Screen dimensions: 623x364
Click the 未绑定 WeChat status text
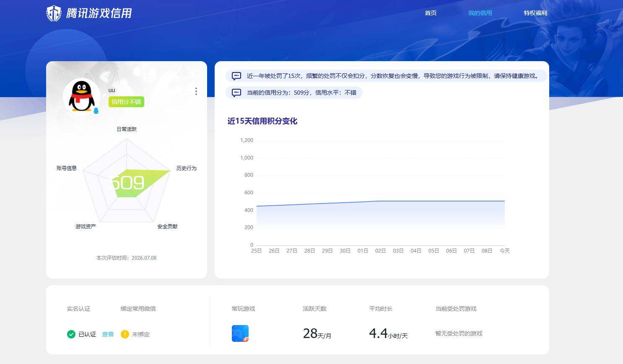(x=141, y=334)
